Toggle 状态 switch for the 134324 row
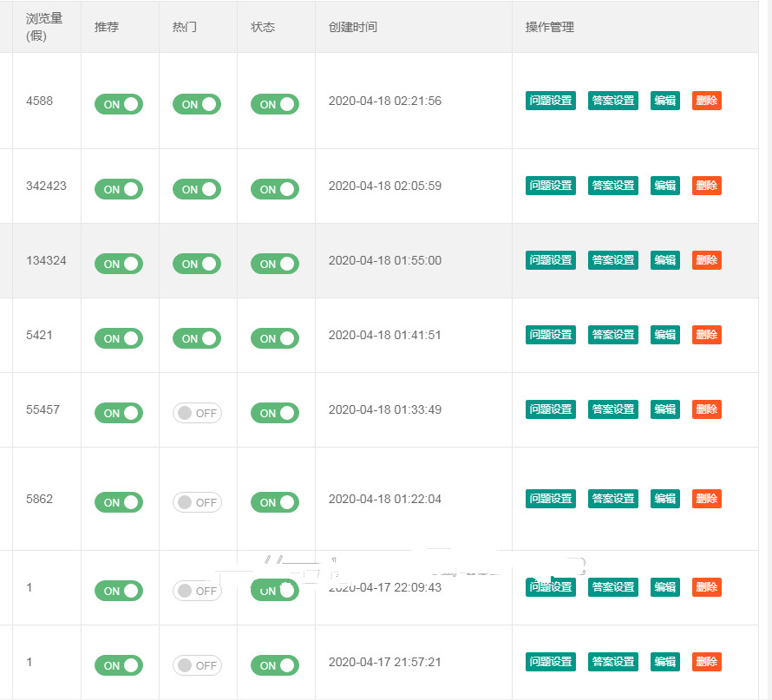This screenshot has height=700, width=772. pyautogui.click(x=274, y=264)
